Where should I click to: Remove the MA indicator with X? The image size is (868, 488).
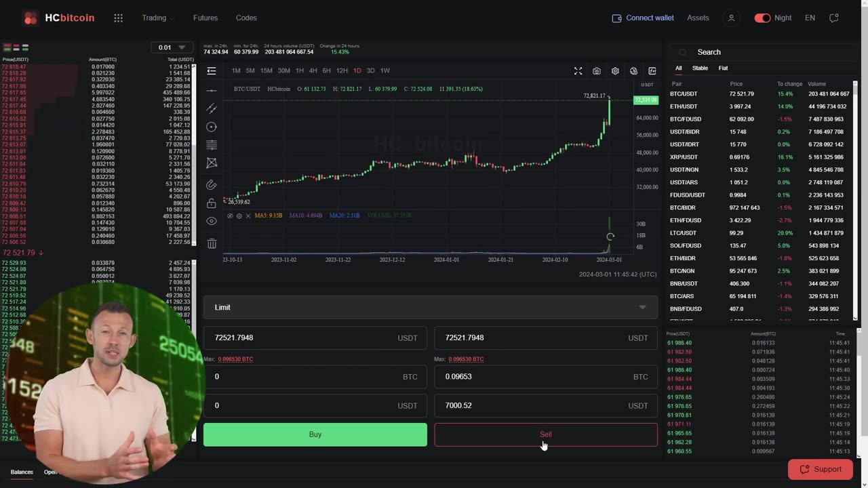coord(248,216)
